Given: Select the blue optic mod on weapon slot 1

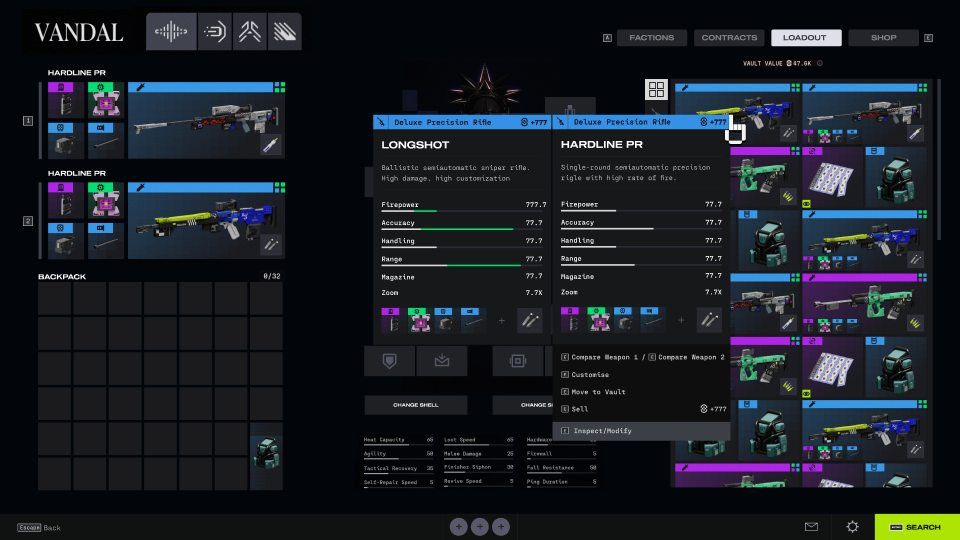Looking at the screenshot, I should click(65, 140).
